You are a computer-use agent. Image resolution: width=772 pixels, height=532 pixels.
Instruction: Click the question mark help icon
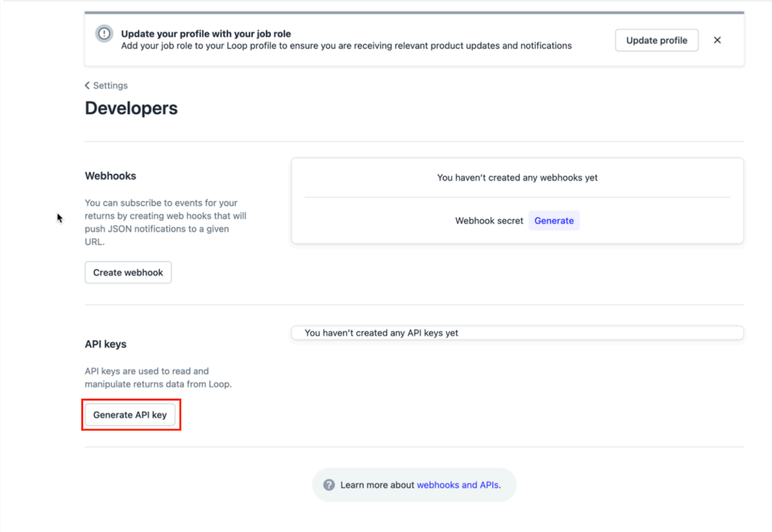click(329, 485)
